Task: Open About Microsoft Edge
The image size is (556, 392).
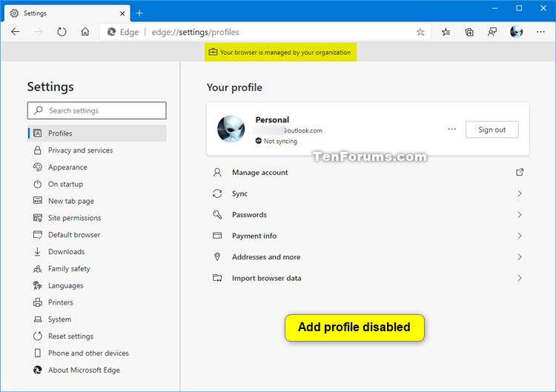Action: [84, 370]
